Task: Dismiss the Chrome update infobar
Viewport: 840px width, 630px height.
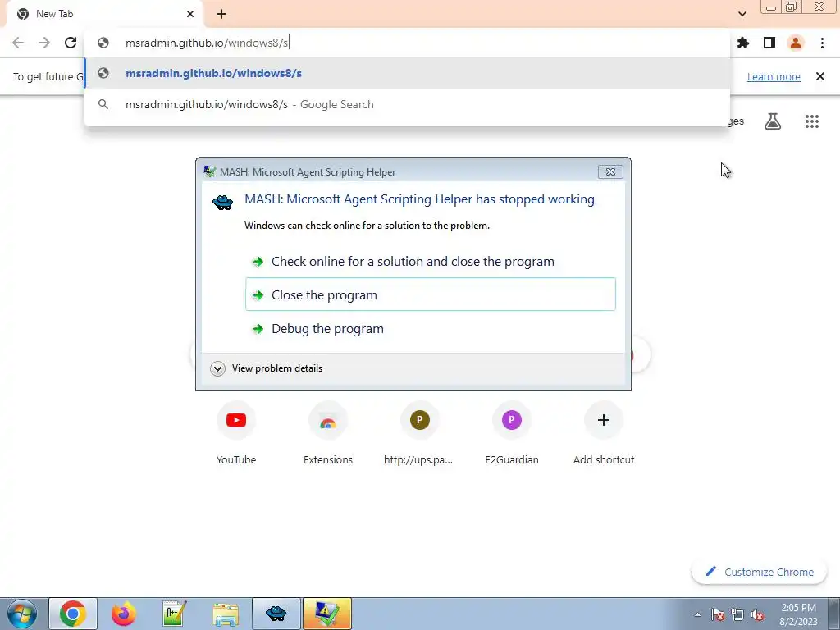Action: click(x=820, y=76)
